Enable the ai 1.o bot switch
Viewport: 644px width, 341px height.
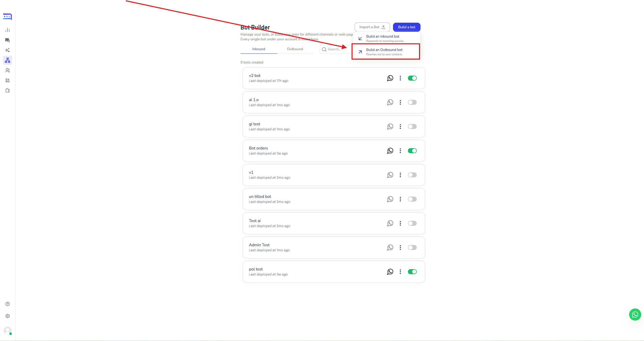point(412,102)
